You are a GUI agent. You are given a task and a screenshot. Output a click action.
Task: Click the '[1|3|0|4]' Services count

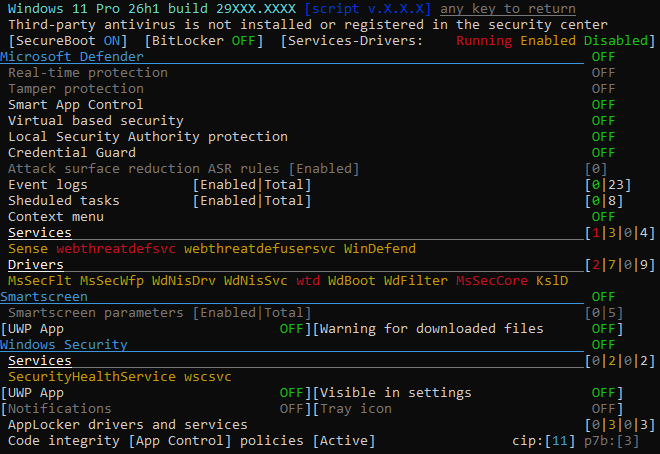pyautogui.click(x=620, y=232)
